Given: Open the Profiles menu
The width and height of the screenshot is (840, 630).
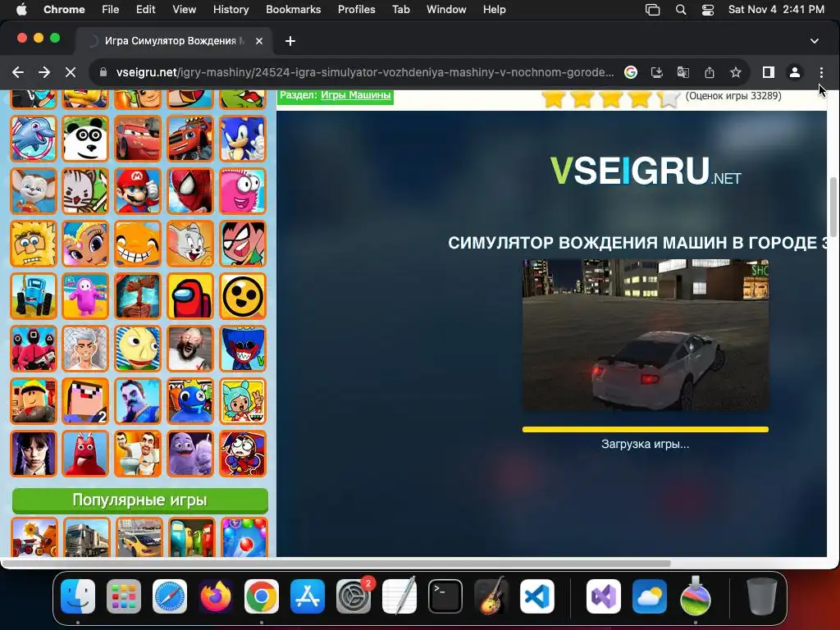Looking at the screenshot, I should pyautogui.click(x=356, y=9).
